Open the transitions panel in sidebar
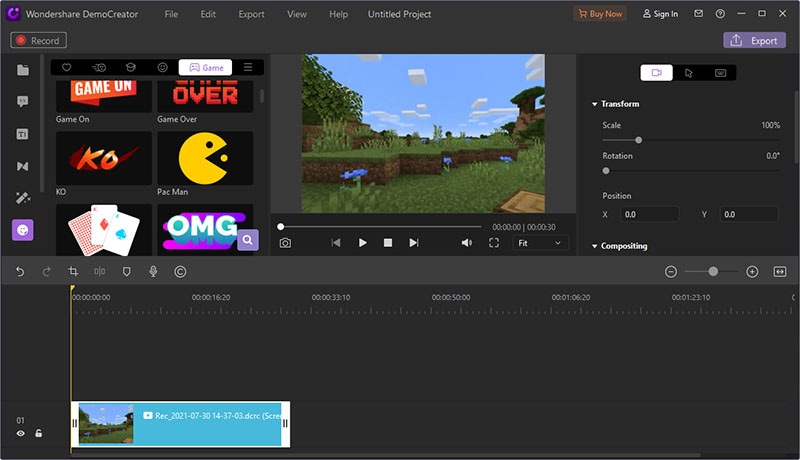800x460 pixels. coord(22,166)
